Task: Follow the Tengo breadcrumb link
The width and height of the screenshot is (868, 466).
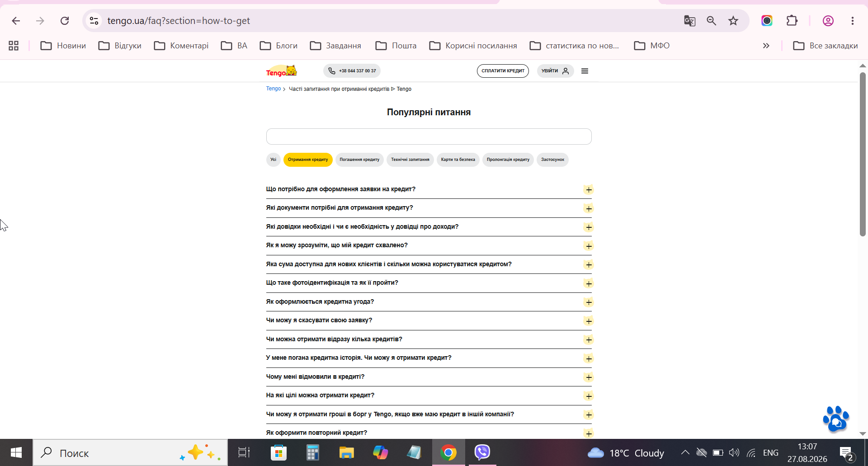Action: point(274,89)
